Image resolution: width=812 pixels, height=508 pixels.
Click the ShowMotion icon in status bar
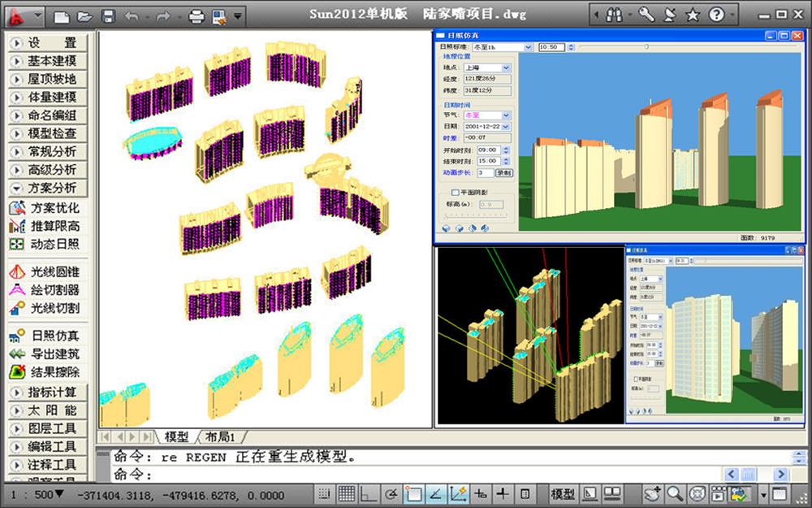click(719, 494)
